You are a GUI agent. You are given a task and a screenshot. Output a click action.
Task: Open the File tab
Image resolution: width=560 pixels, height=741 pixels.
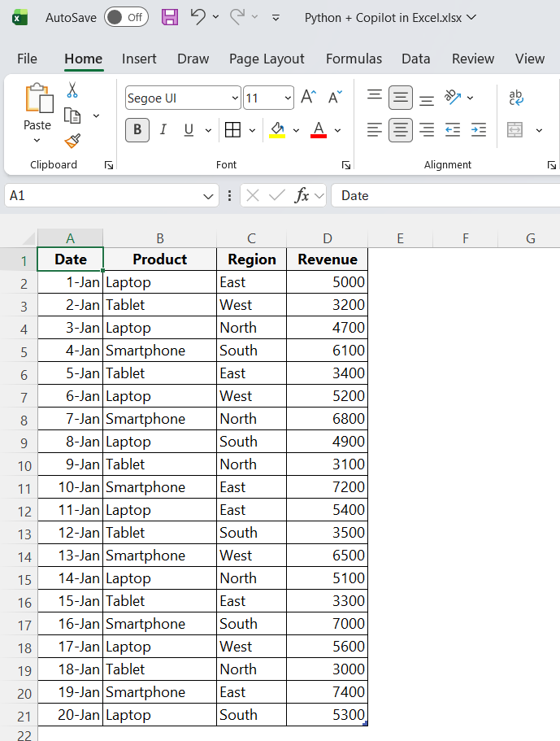click(27, 59)
